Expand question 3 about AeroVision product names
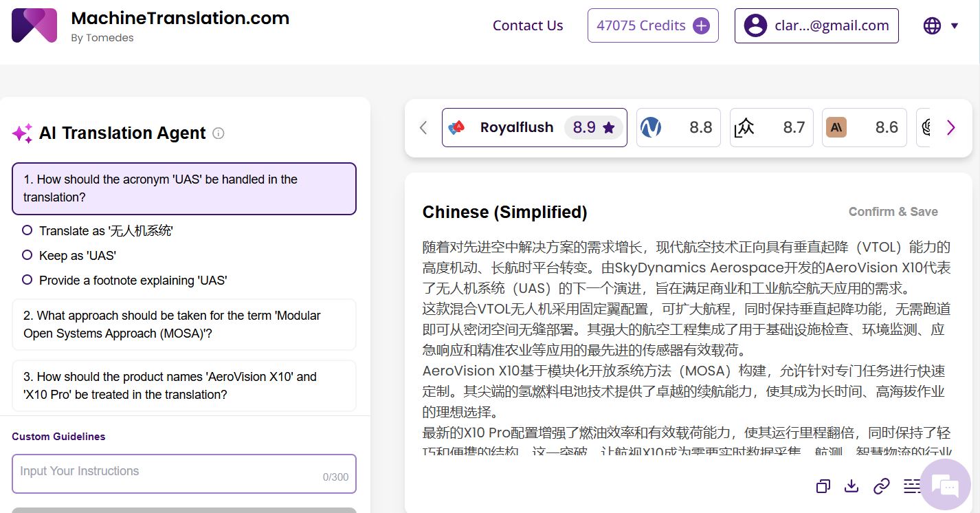Image resolution: width=980 pixels, height=513 pixels. tap(184, 386)
